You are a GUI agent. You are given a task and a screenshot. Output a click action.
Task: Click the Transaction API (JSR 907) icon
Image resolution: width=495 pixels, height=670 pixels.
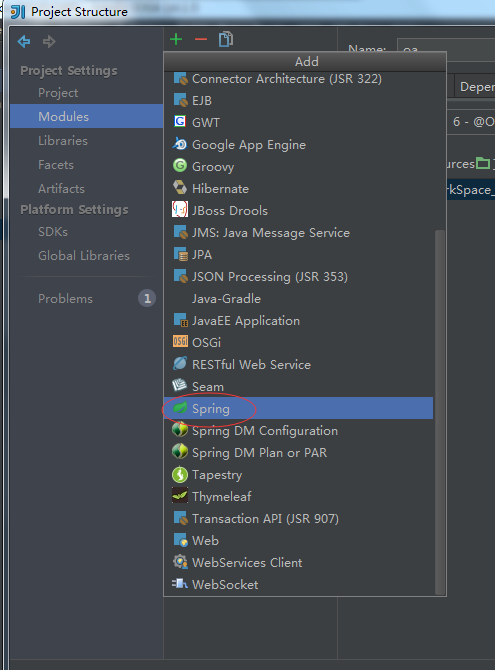point(180,518)
